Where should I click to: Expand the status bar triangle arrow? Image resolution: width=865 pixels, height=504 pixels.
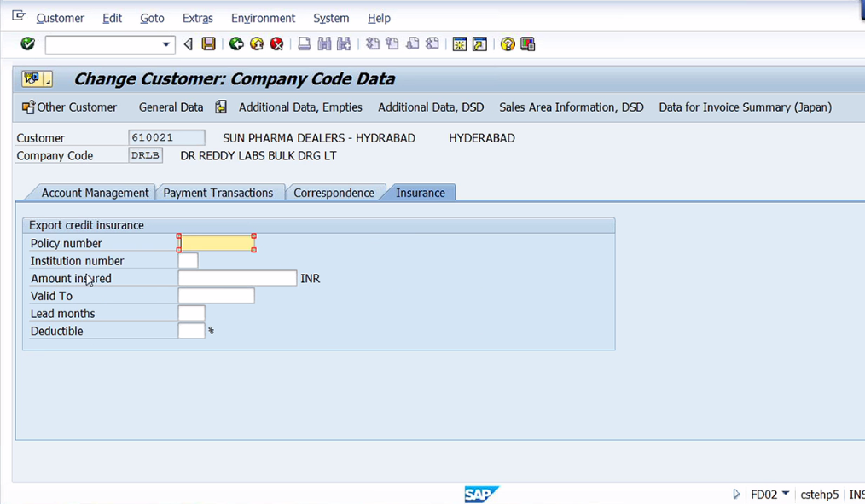pos(736,494)
